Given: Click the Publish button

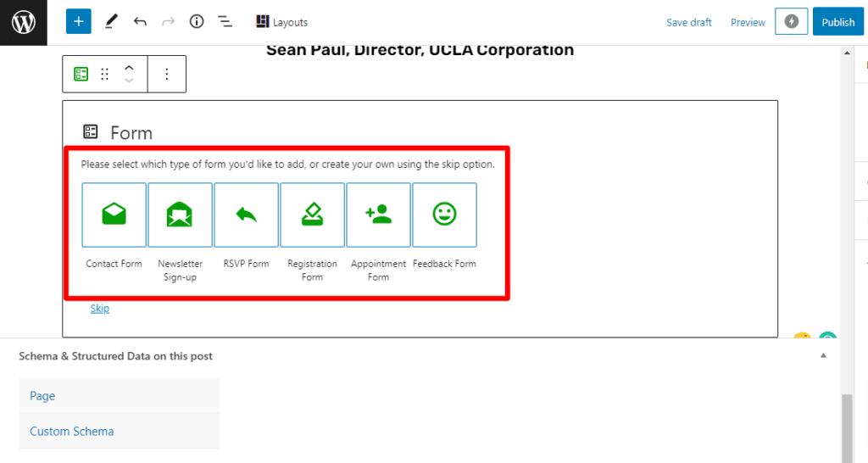Looking at the screenshot, I should click(838, 21).
